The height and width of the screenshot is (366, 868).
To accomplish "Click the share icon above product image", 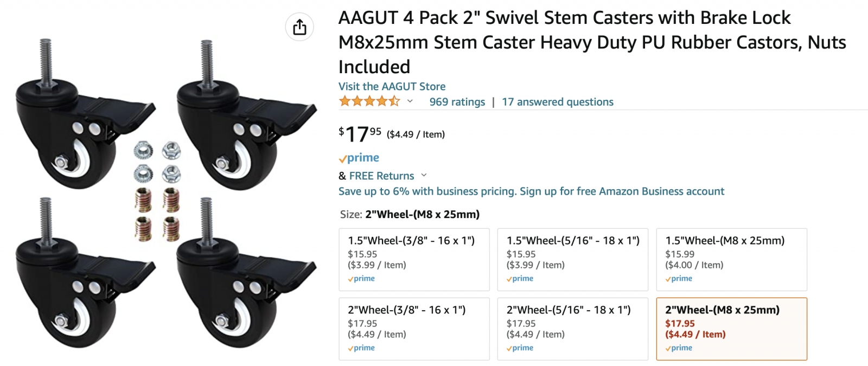I will pyautogui.click(x=299, y=27).
